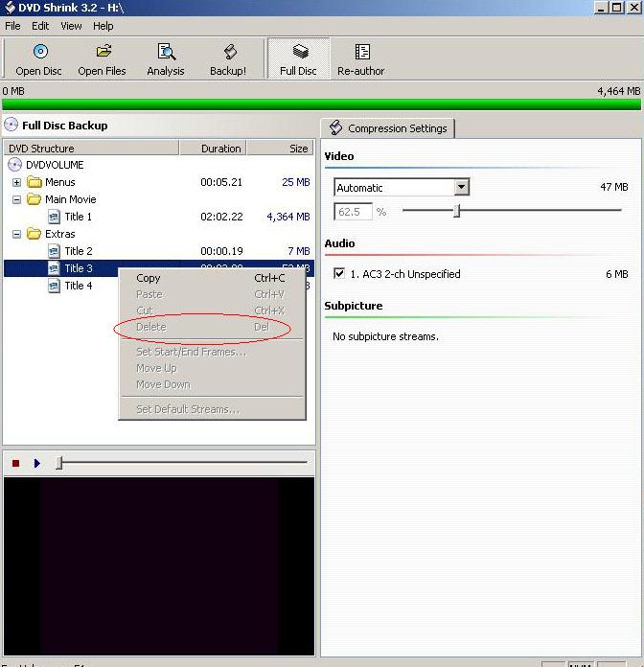Maximize the DVD Shrink window

617,8
